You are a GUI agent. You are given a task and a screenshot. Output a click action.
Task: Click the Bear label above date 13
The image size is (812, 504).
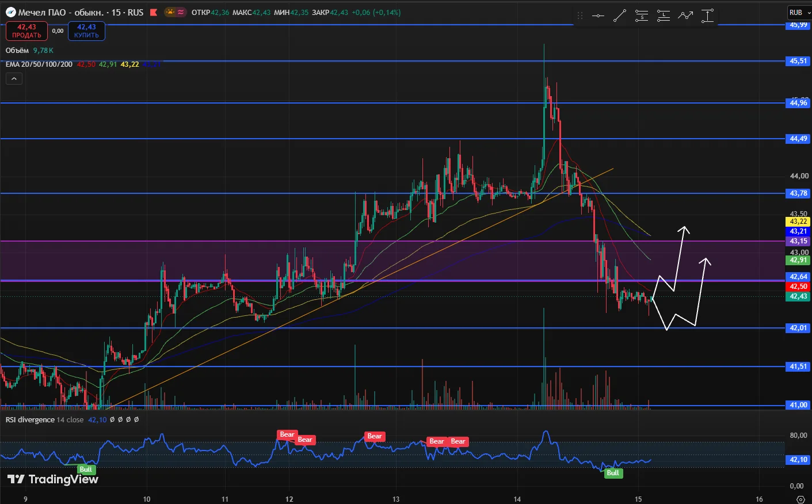(375, 436)
